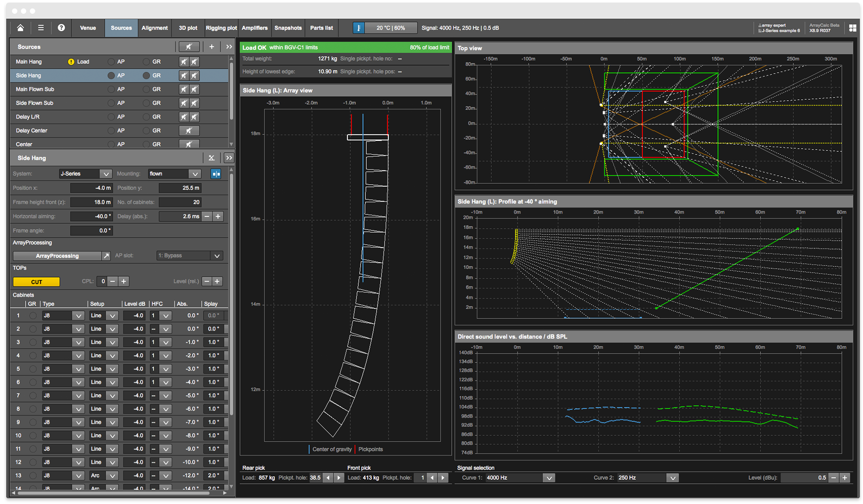Click the Position x input field
Screen dimensions: 863x504
91,188
